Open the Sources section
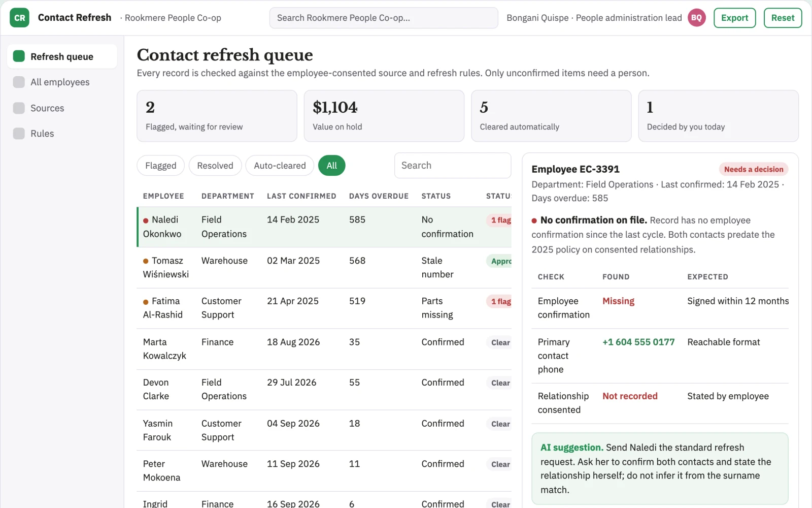The image size is (812, 508). [x=62, y=108]
